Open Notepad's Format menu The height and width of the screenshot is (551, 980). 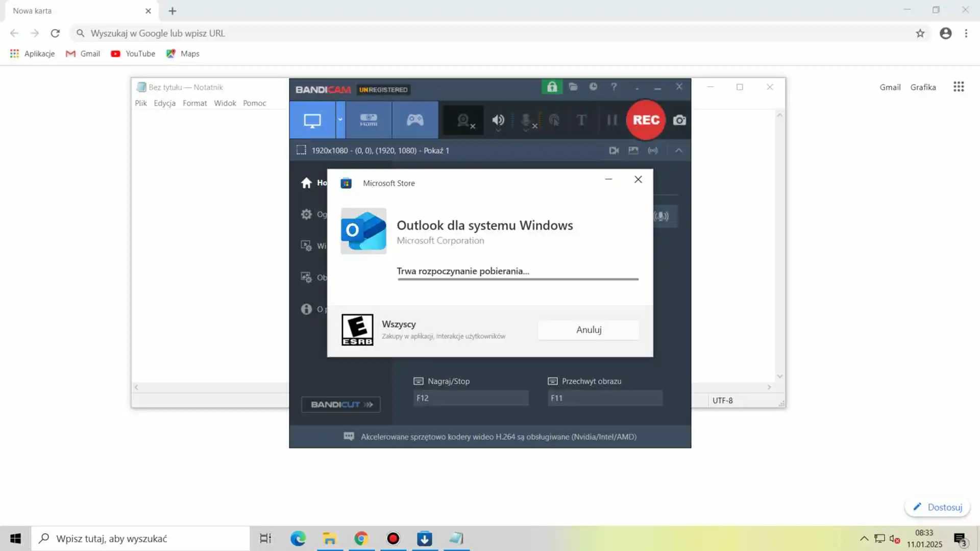click(194, 103)
